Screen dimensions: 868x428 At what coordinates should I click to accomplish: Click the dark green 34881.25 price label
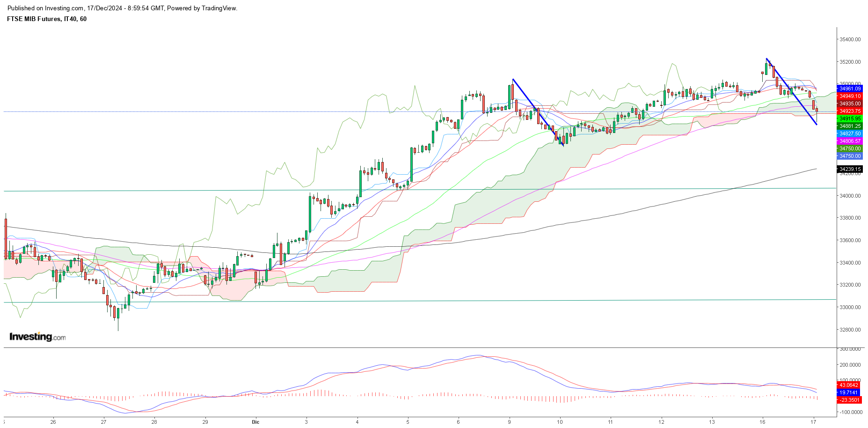(x=850, y=126)
